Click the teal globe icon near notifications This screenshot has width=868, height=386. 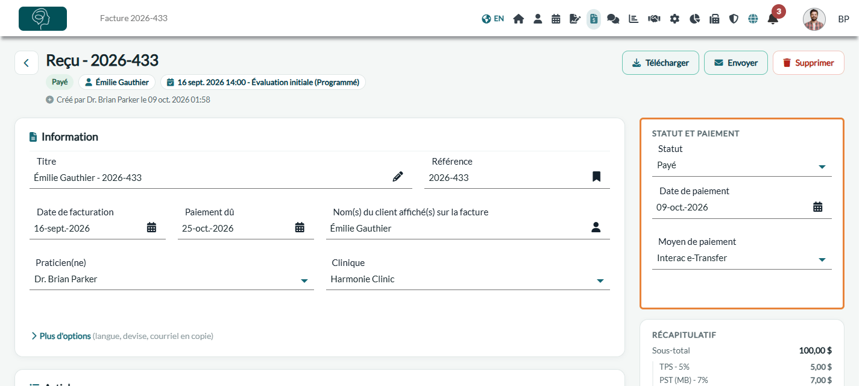753,19
